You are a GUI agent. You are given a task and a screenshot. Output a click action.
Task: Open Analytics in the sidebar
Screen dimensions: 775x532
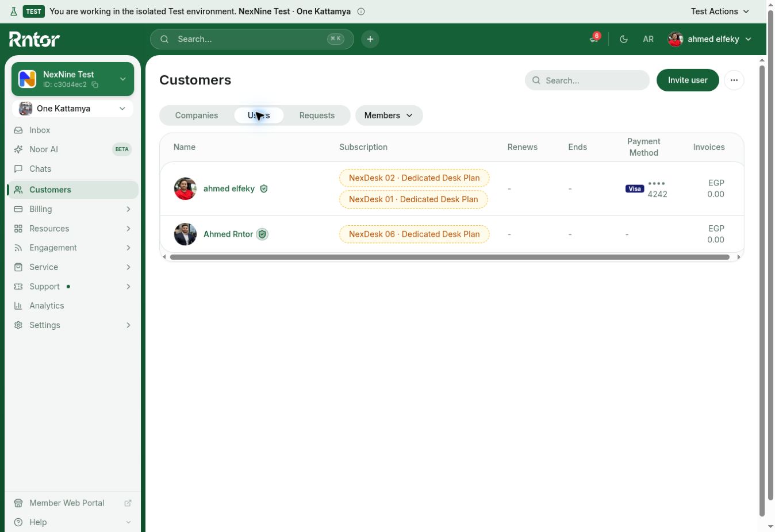(73, 306)
